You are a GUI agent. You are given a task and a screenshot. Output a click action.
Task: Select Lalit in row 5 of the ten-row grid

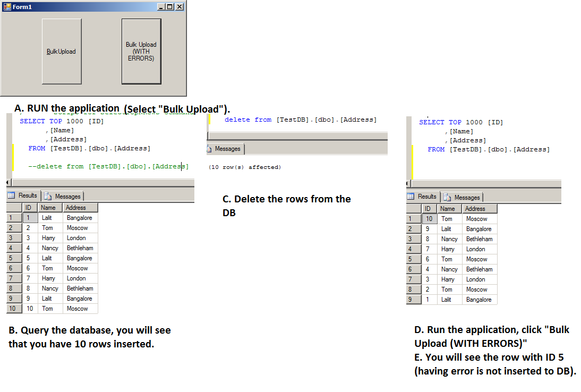click(x=50, y=258)
